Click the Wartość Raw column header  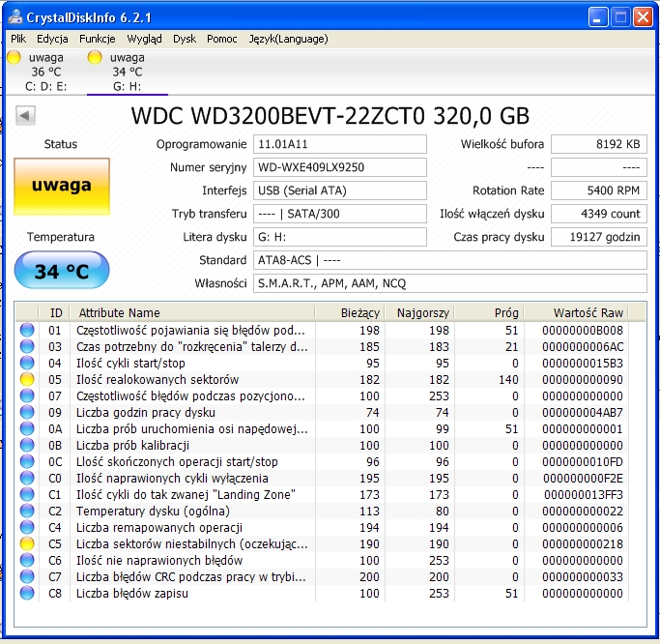tap(576, 312)
